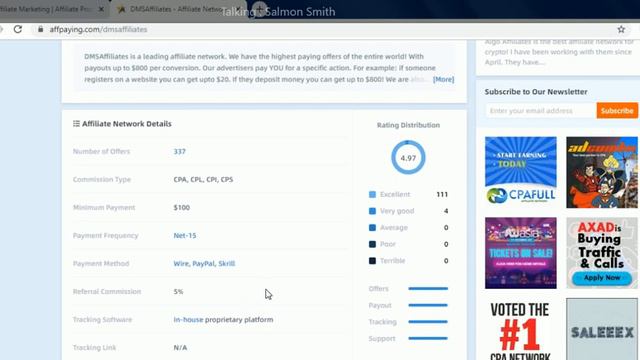
Task: Click the Rating Distribution heading
Action: [x=408, y=125]
